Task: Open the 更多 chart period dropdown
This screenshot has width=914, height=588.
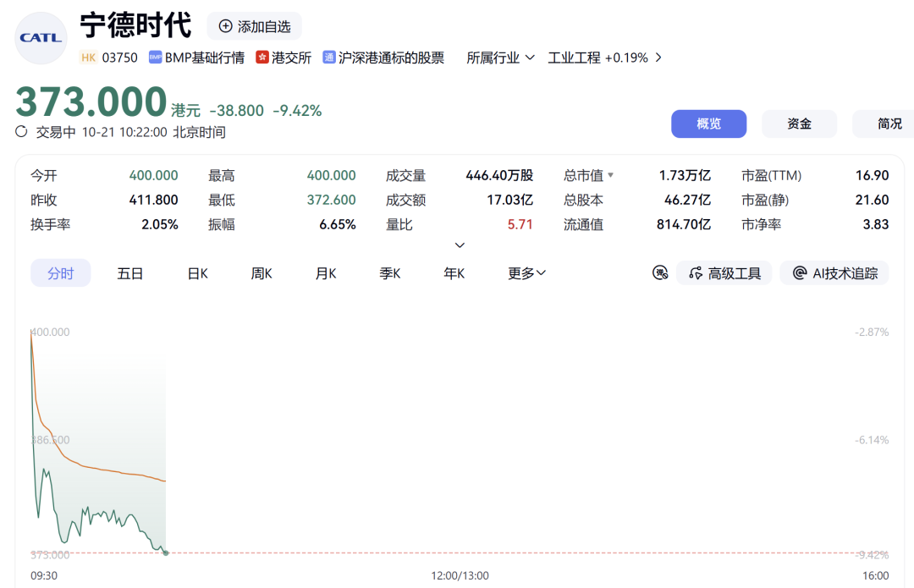Action: 526,273
